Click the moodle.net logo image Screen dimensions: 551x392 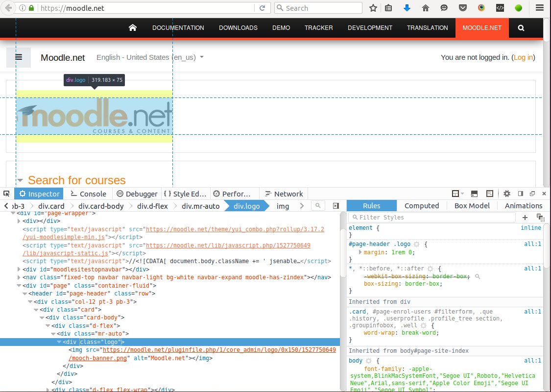tap(94, 116)
